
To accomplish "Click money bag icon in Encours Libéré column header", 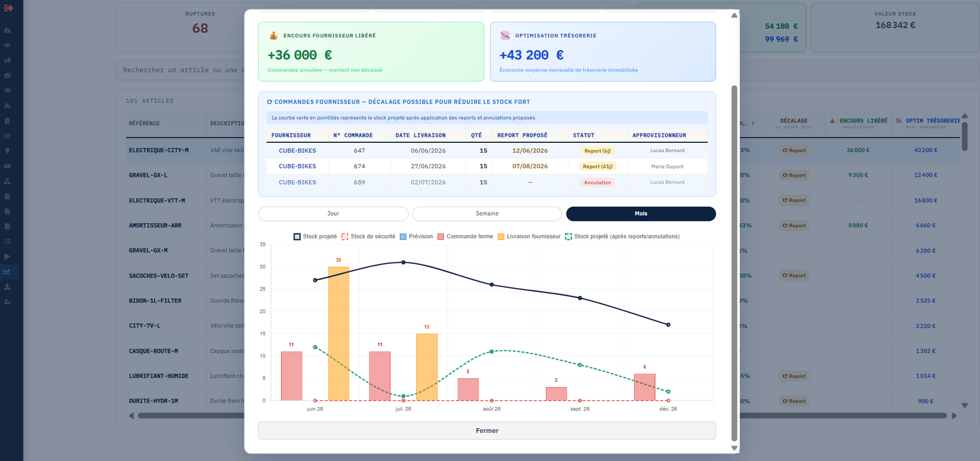I will (x=832, y=121).
